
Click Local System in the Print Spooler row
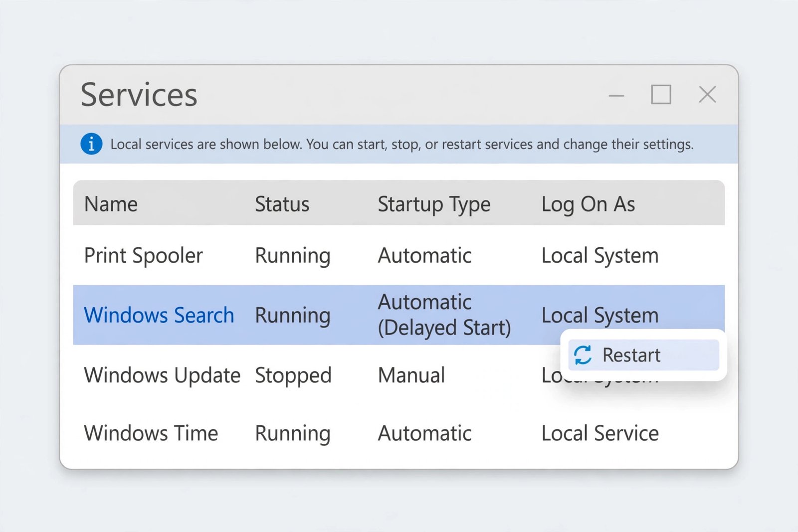coord(600,256)
